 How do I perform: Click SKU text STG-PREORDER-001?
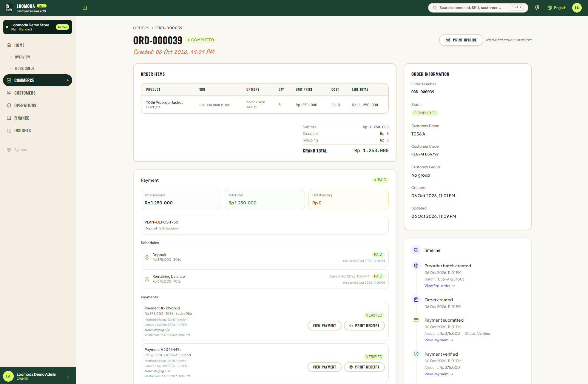pyautogui.click(x=215, y=105)
